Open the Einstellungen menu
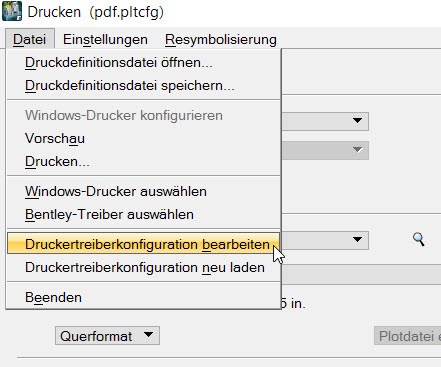The height and width of the screenshot is (367, 441). pos(105,39)
